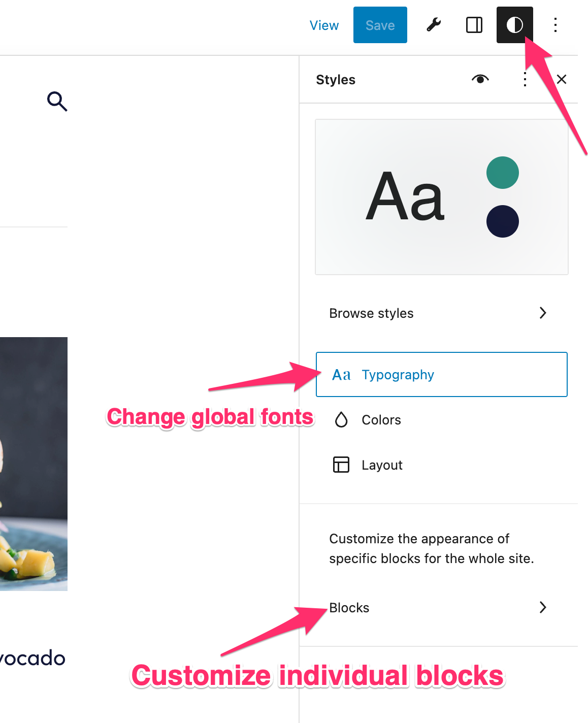Screen dimensions: 588x723
Task: Open the top toolbar options menu
Action: pyautogui.click(x=556, y=25)
